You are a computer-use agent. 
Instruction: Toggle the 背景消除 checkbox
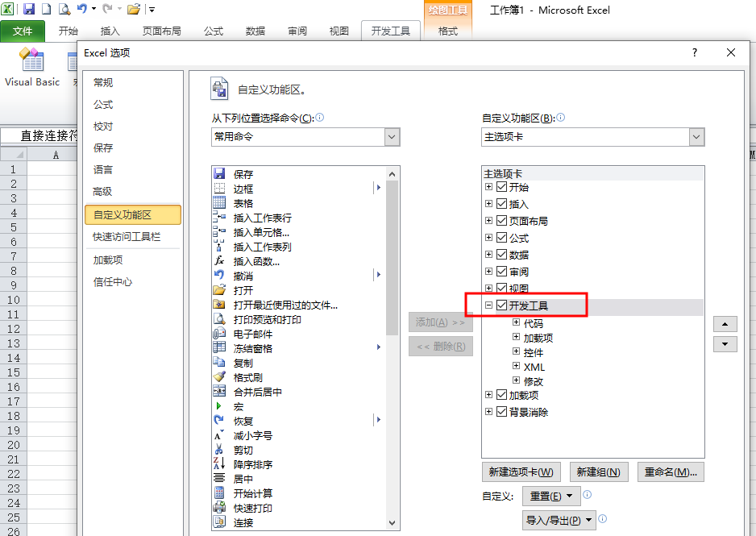click(502, 412)
